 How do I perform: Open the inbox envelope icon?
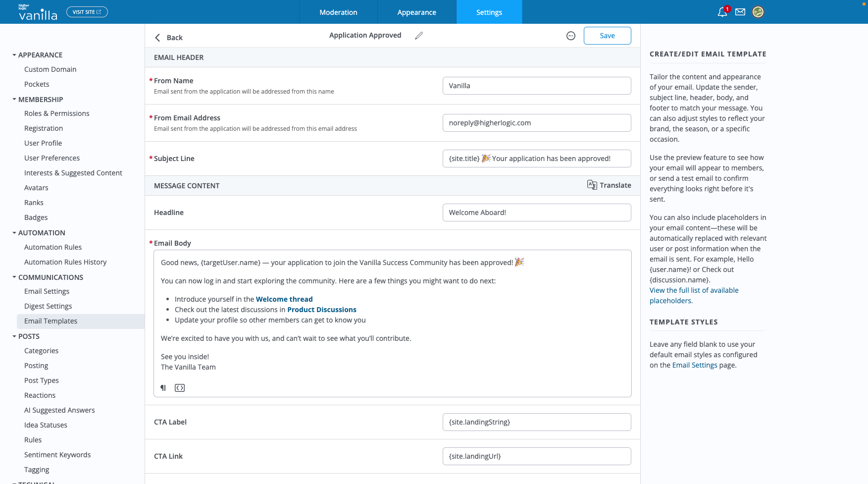(x=740, y=12)
